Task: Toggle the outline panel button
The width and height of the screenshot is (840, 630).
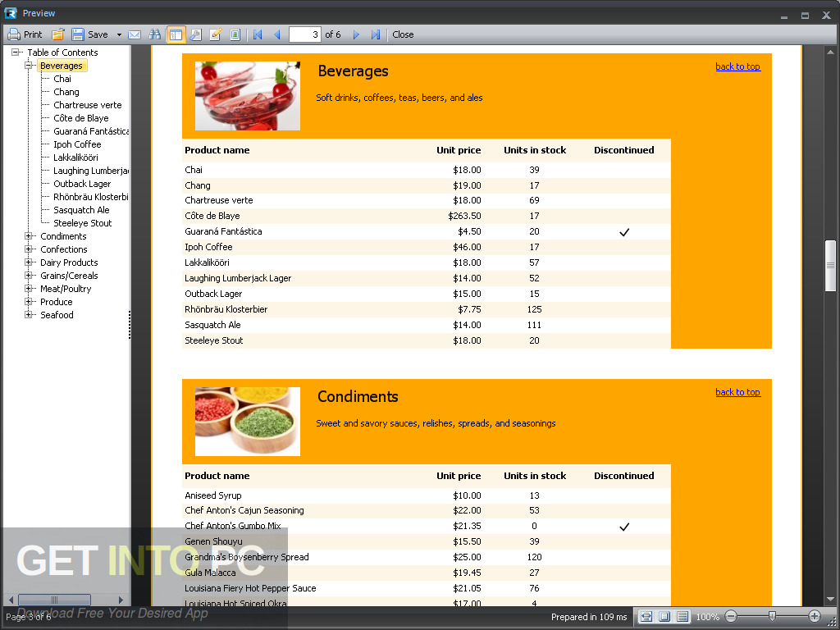Action: 176,34
